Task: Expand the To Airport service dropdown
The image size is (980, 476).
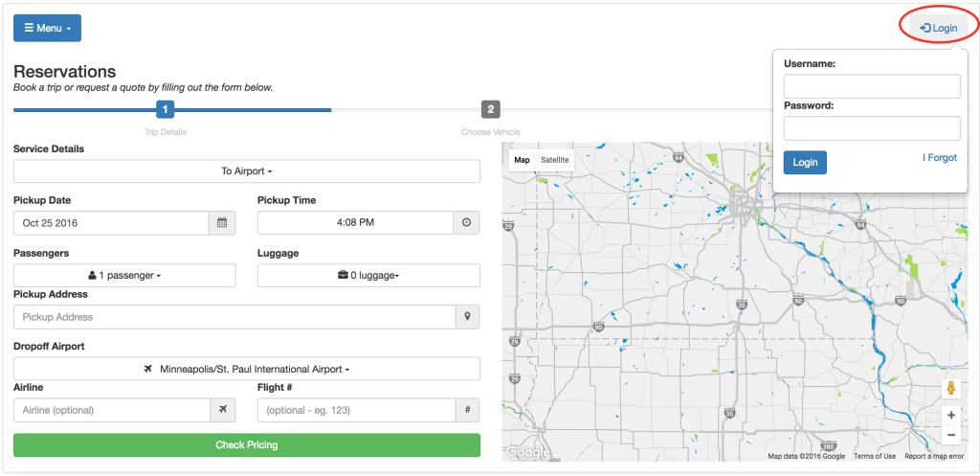Action: pos(247,171)
